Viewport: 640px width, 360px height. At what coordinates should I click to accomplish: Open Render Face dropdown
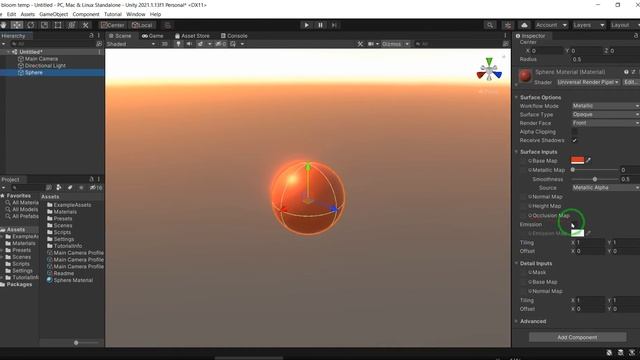pyautogui.click(x=605, y=123)
